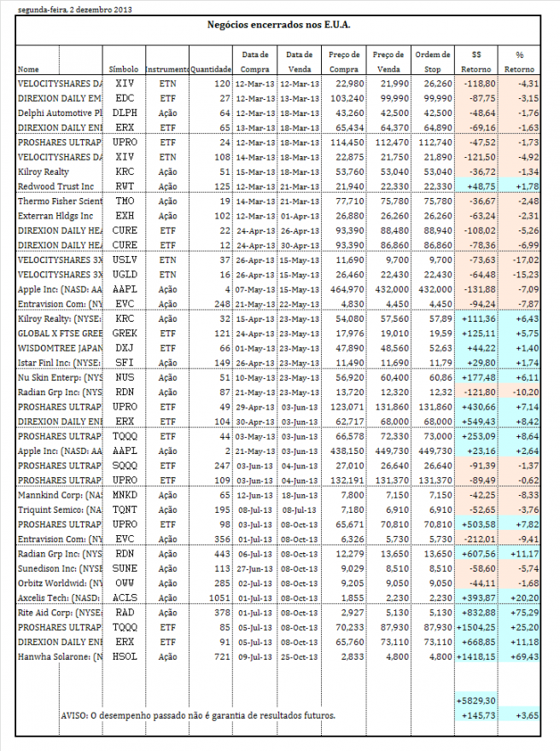
Task: Select 'Orbitz Worldwid' name cell
Action: click(60, 584)
